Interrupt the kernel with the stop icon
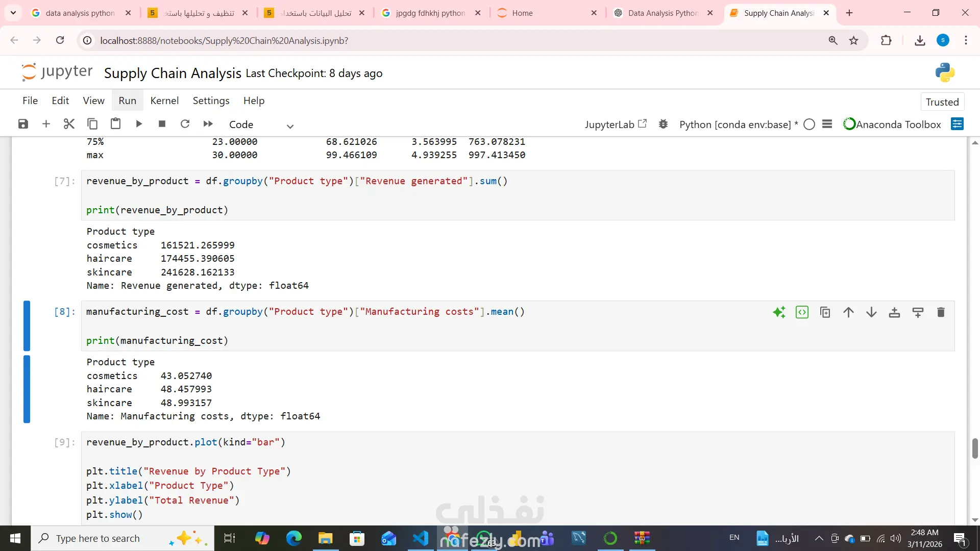The image size is (980, 551). 162,124
